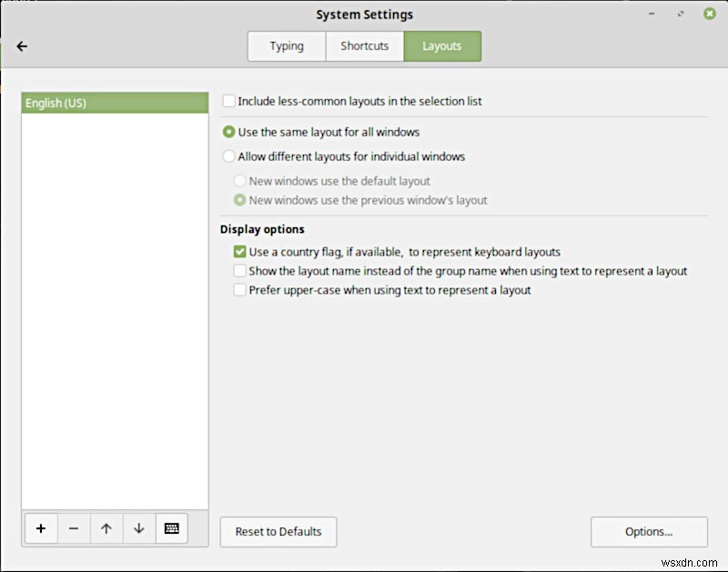728x572 pixels.
Task: Enable include less-common layouts checkbox
Action: (x=229, y=101)
